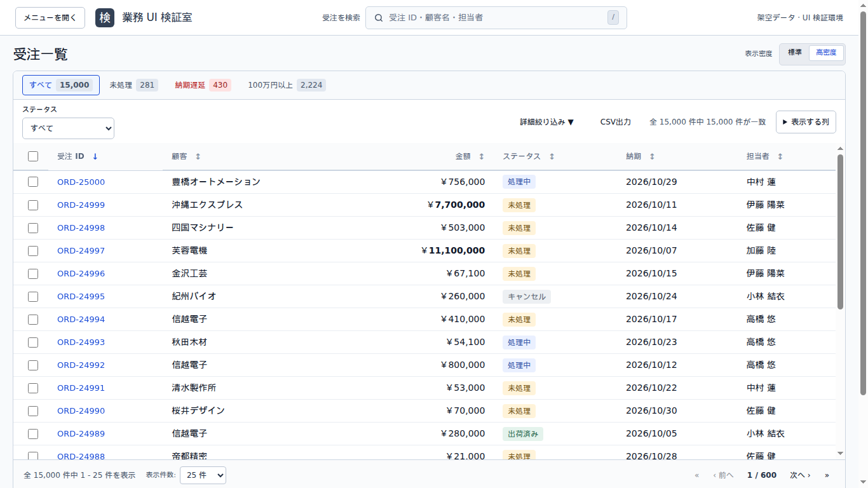Click table scrollbar up arrow

(x=840, y=148)
